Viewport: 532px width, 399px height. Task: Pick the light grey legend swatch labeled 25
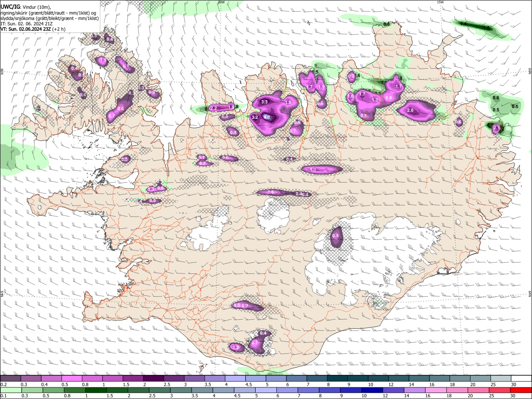501,378
